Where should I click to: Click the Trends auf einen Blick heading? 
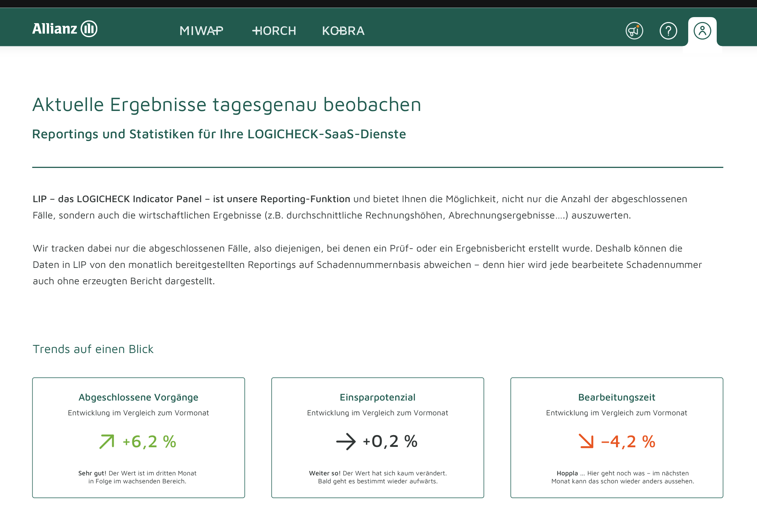93,349
